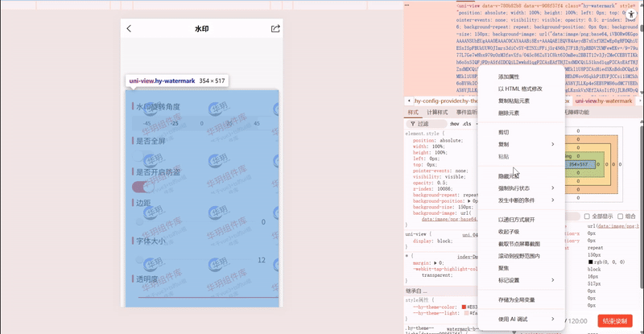Tap the back arrow in the 水印 page header

point(129,28)
